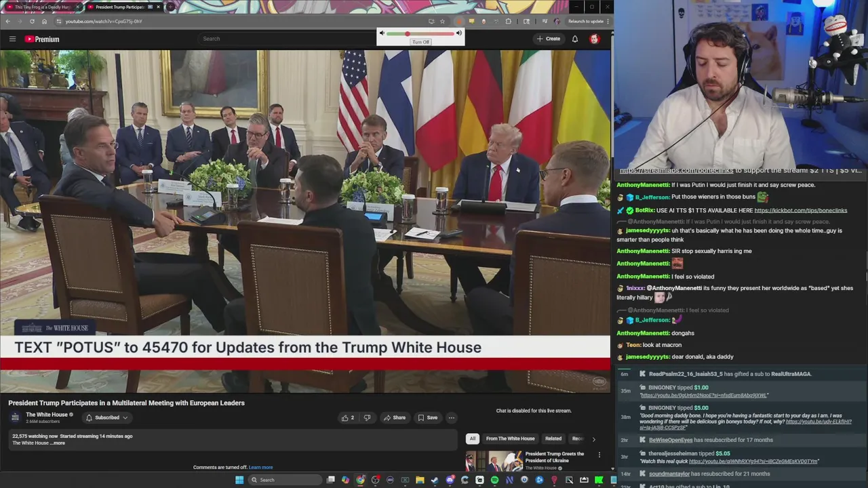Close the 'This Tiny Frog' tab
Image resolution: width=868 pixels, height=488 pixels.
click(78, 7)
